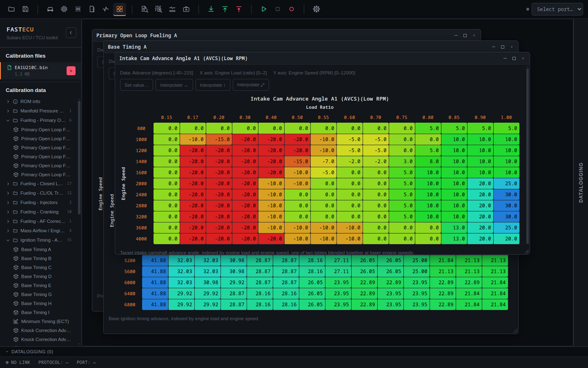Expand the DATALOGGING (0) bottom panel
The height and width of the screenshot is (368, 588).
(x=29, y=352)
